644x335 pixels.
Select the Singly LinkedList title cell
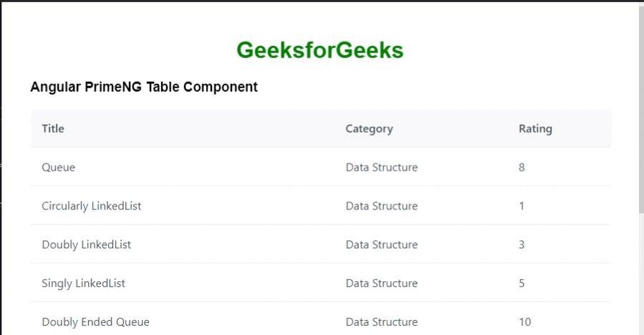tap(84, 283)
